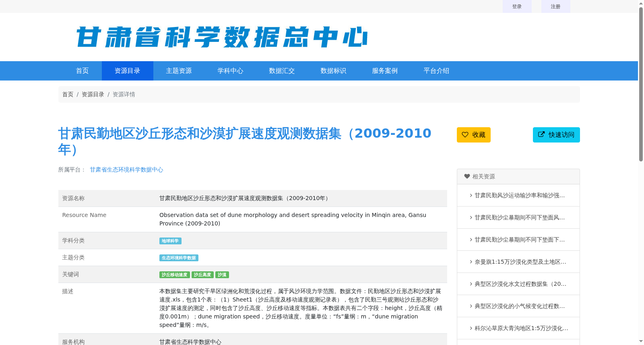Open the 资源目录 navigation tab
Viewport: 644px width, 345px height.
(128, 71)
